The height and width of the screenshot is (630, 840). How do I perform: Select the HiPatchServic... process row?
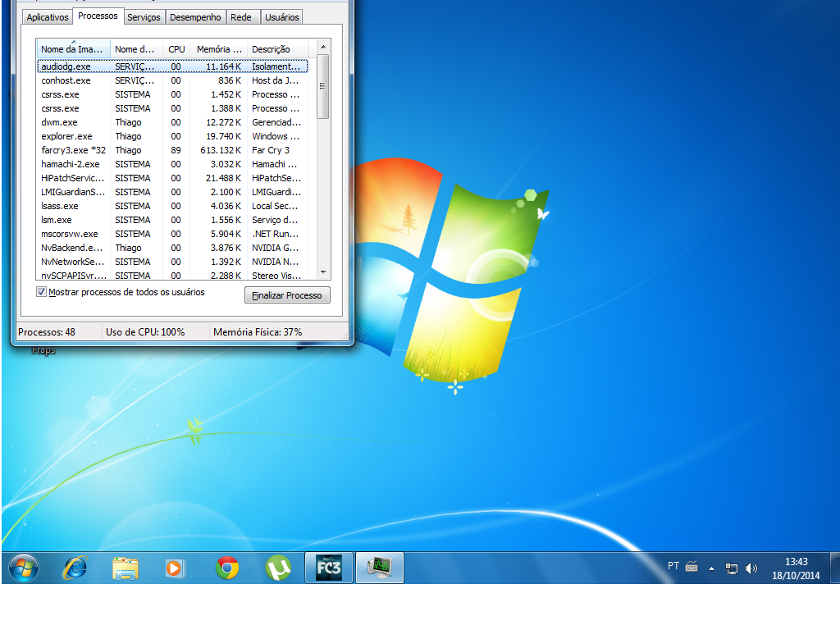(172, 178)
